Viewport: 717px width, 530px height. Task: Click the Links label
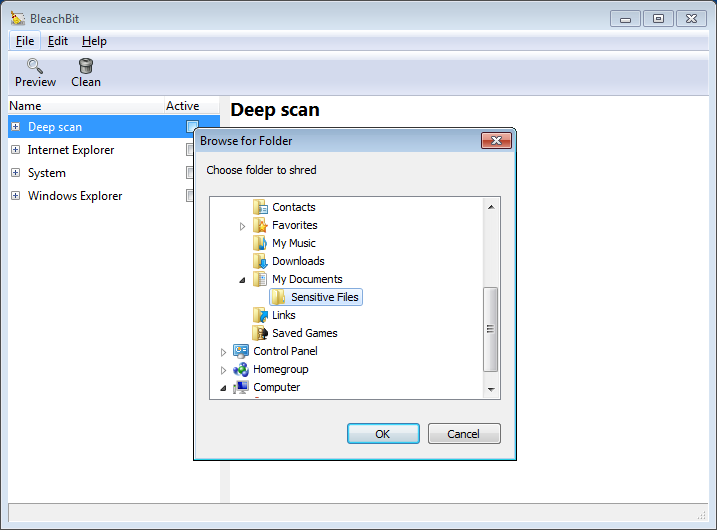284,315
